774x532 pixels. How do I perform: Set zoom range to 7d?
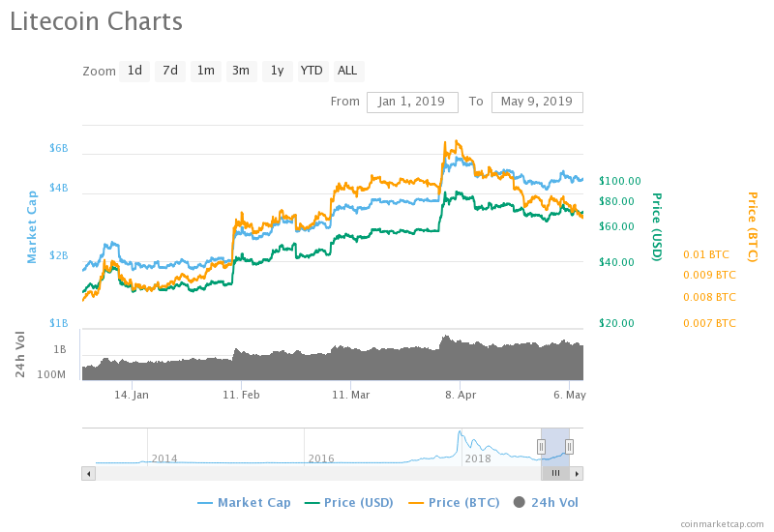coord(170,71)
